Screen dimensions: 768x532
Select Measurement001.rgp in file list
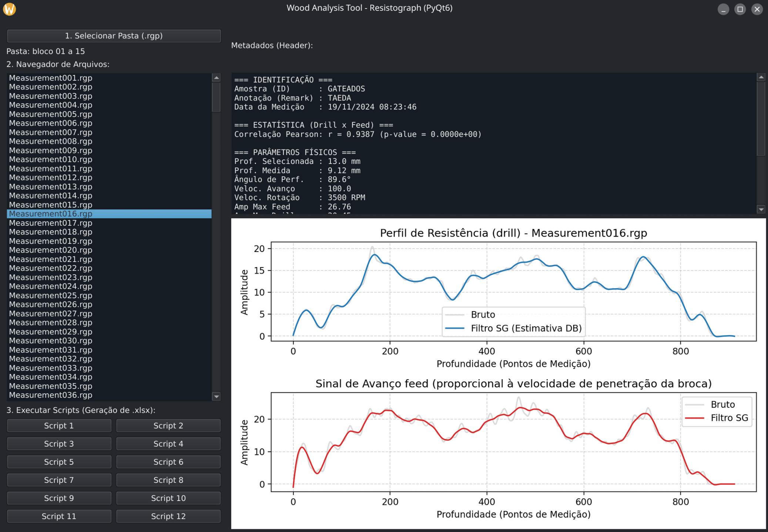tap(51, 78)
